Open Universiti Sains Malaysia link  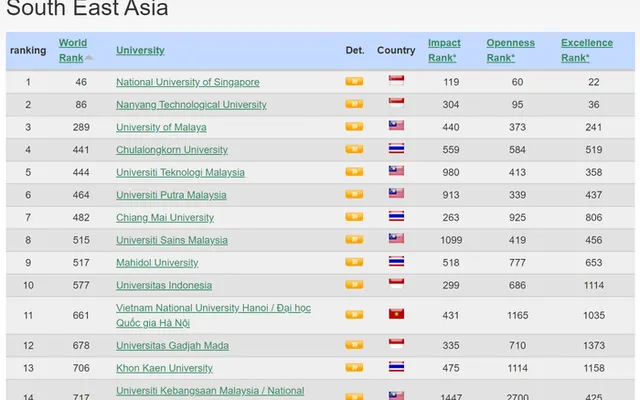tap(172, 240)
